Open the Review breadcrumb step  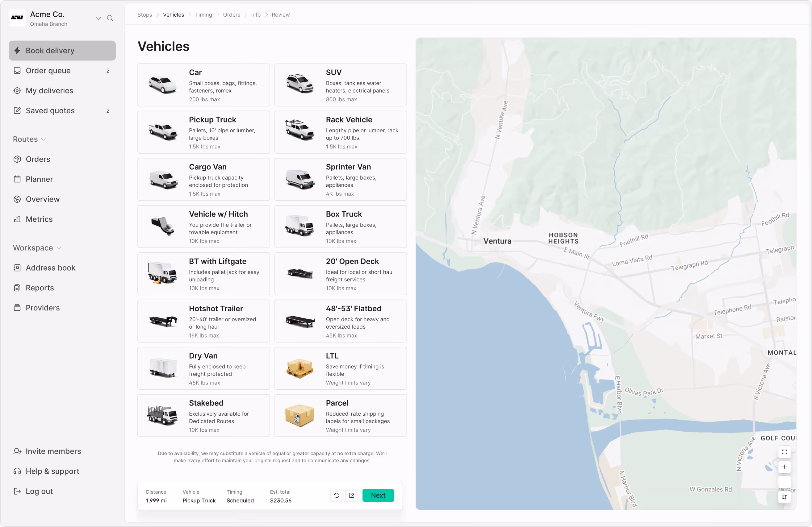[280, 15]
